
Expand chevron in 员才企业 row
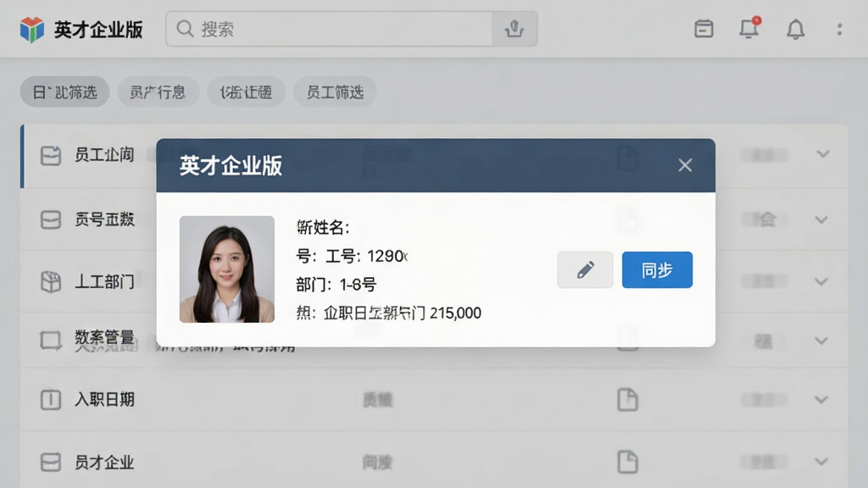click(821, 462)
